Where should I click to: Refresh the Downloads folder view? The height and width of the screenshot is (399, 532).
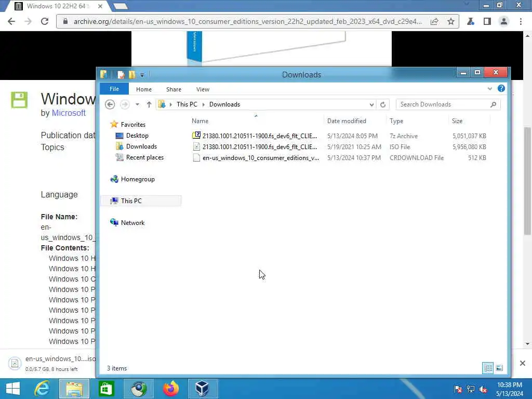pos(383,104)
